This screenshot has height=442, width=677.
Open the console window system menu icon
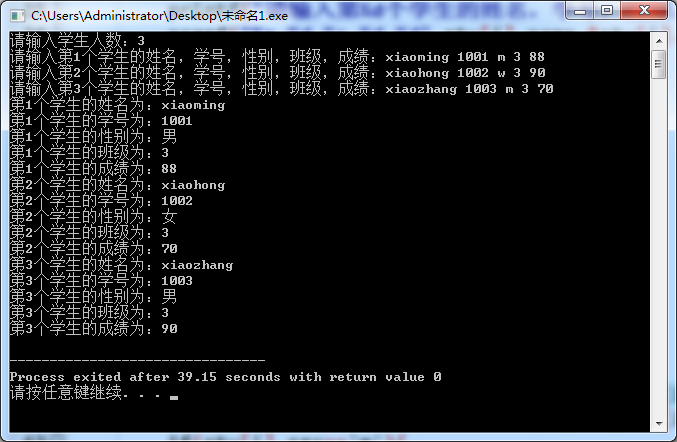(17, 16)
